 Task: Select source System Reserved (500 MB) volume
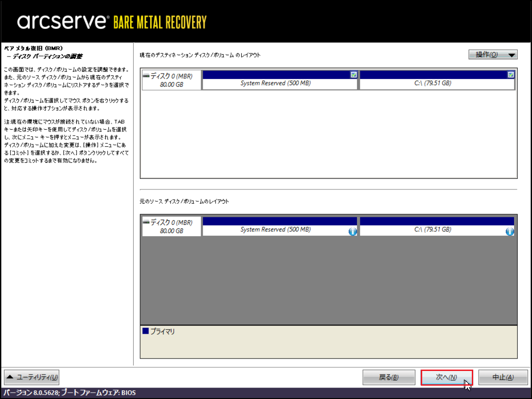(x=275, y=229)
